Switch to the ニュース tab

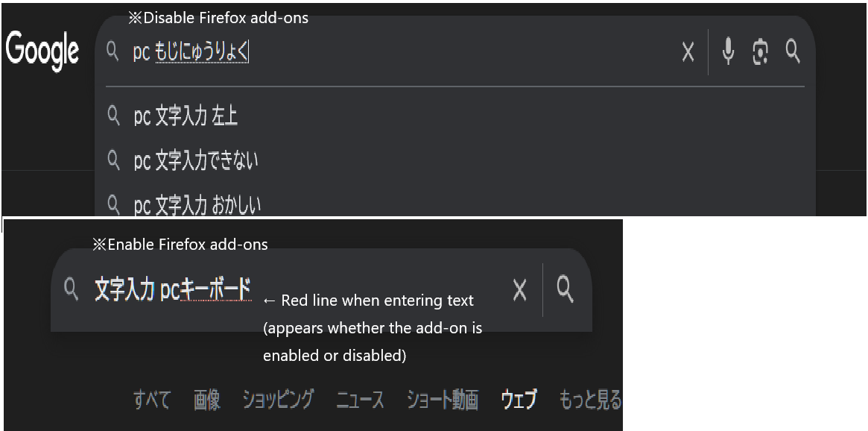point(360,400)
